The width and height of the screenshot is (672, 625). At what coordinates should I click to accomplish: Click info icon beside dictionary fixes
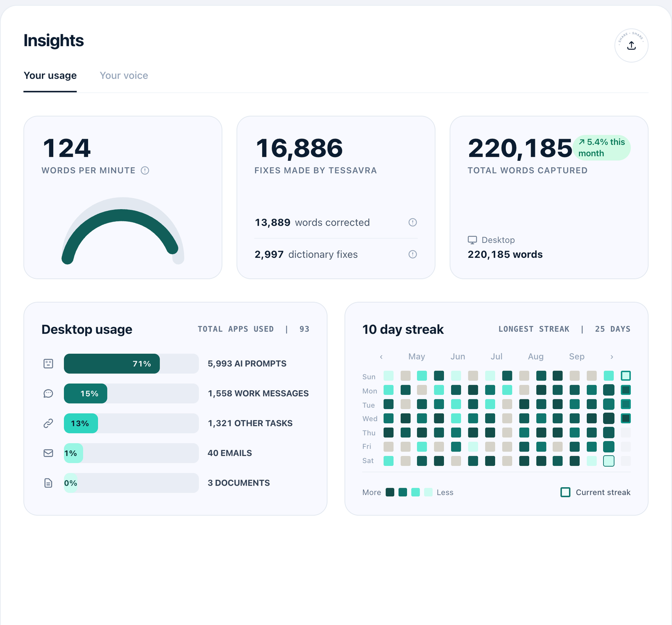coord(413,254)
